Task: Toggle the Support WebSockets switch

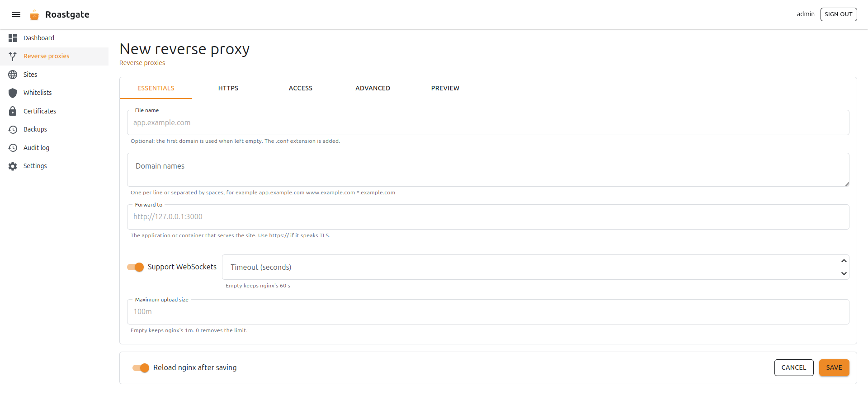Action: point(135,267)
